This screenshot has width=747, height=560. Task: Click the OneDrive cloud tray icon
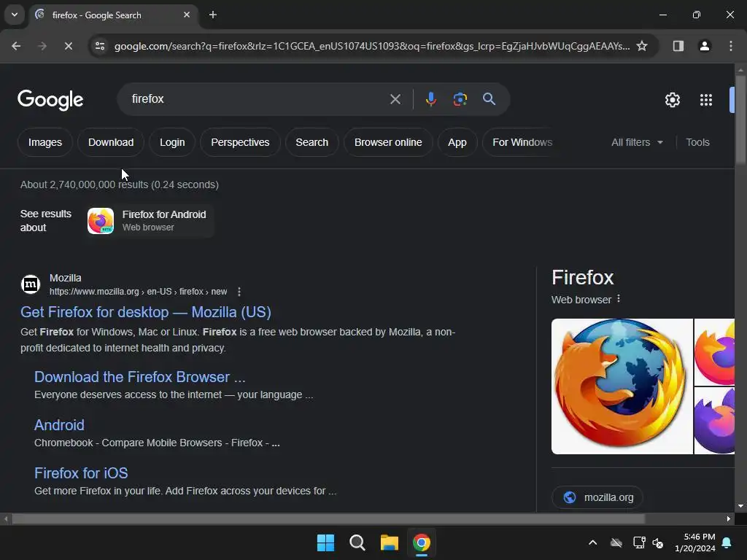pos(616,542)
